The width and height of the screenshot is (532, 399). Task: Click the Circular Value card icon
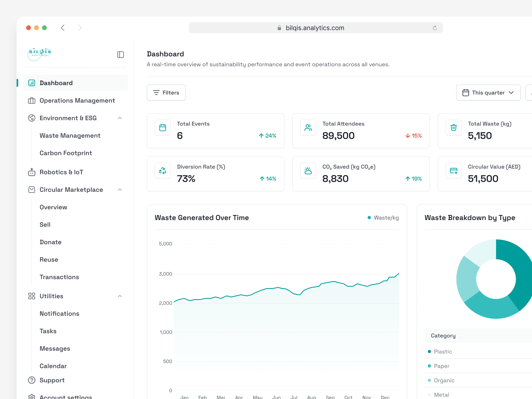454,171
